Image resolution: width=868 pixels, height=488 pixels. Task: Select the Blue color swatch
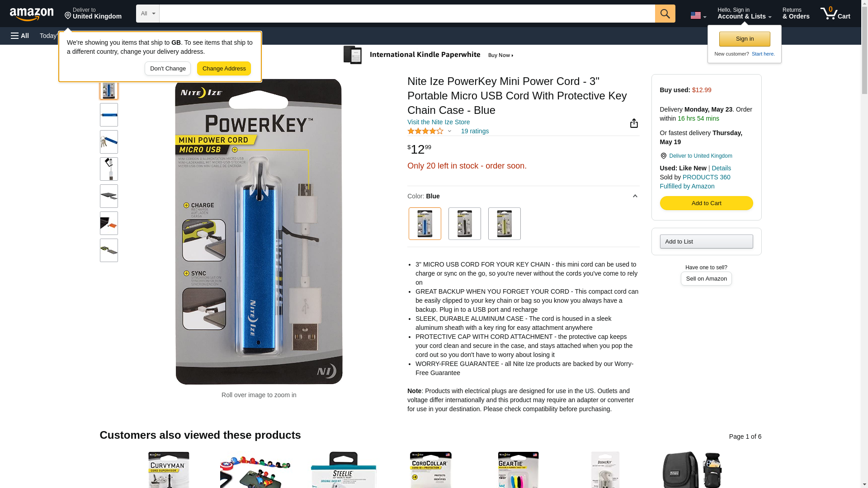coord(425,224)
